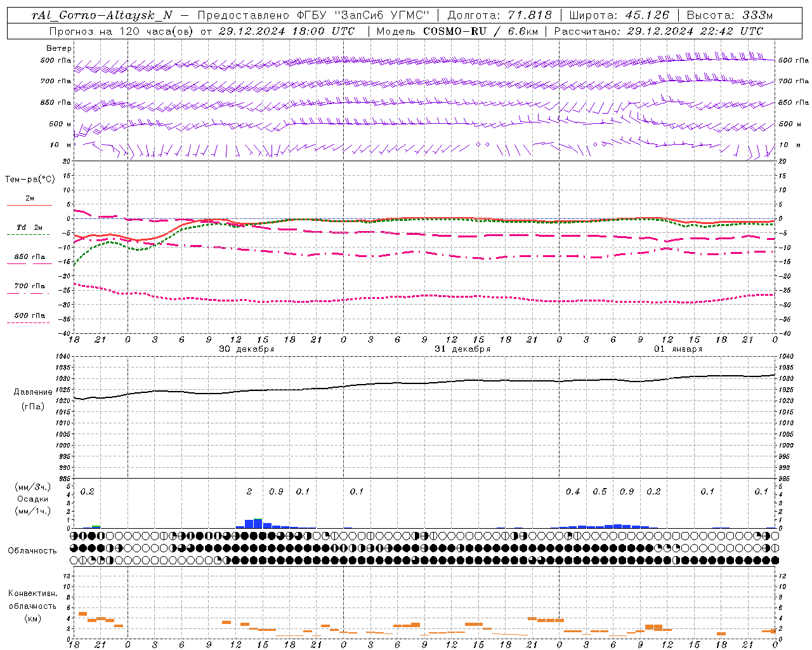The width and height of the screenshot is (812, 650).
Task: Click the (мм/3ч.) precipitation unit label
Action: pos(33,487)
